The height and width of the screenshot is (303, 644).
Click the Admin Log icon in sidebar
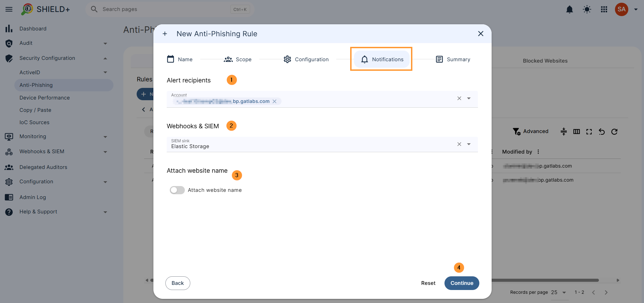[x=9, y=197]
